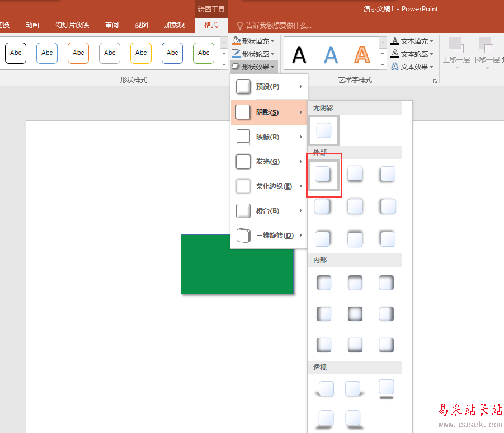Select first inner shadow preset in 内部 second row
Screen dimensions: 504x433
pyautogui.click(x=324, y=314)
